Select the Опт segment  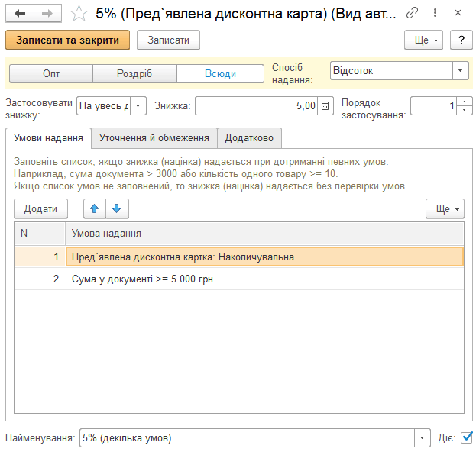(51, 73)
